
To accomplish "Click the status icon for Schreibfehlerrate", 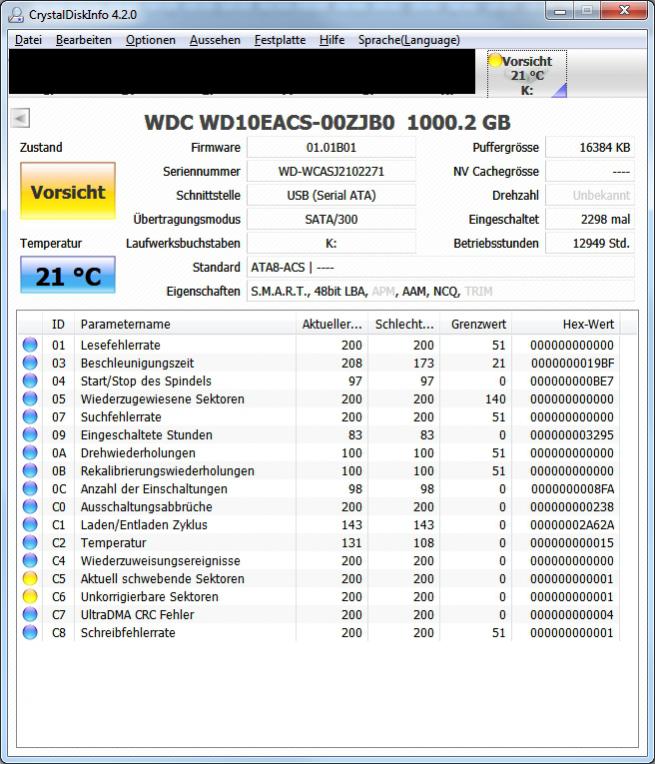I will click(x=30, y=632).
